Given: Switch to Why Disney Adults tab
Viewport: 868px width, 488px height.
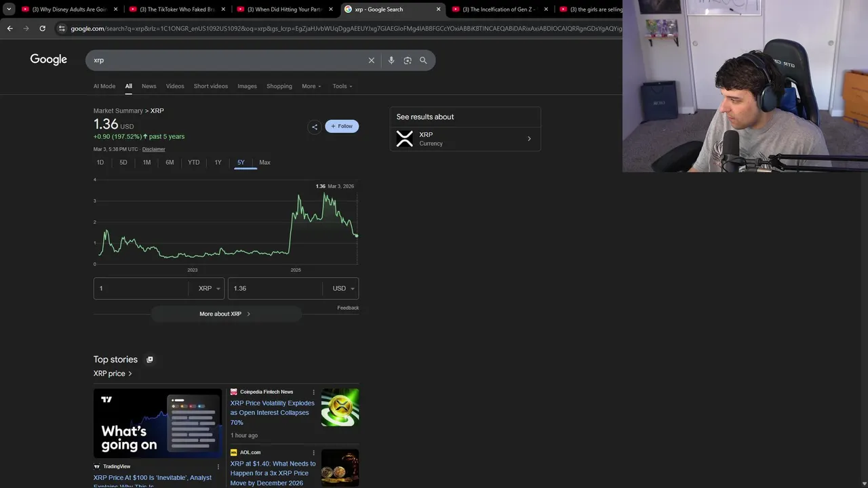Looking at the screenshot, I should 69,9.
